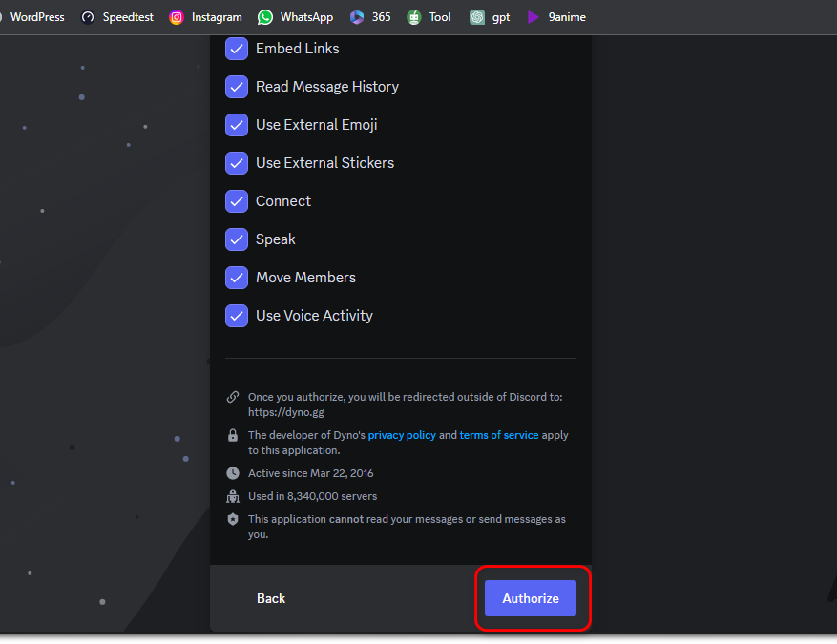The height and width of the screenshot is (644, 837).
Task: Go back with the Back button
Action: (271, 598)
